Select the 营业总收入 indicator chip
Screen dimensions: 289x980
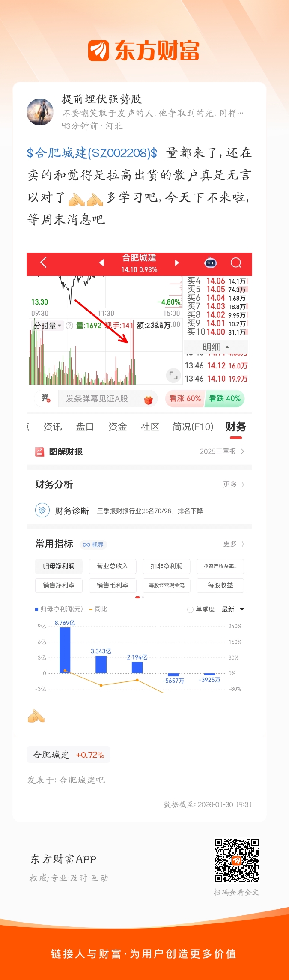click(113, 566)
